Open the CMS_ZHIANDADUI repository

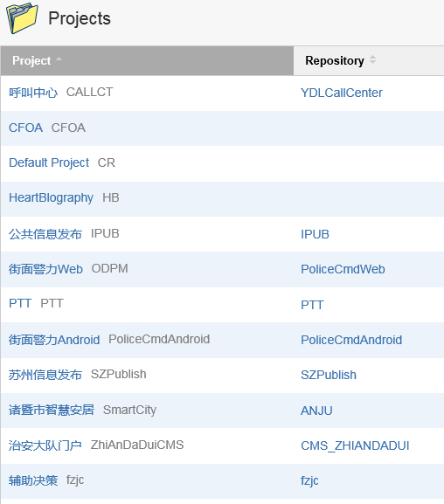point(355,445)
